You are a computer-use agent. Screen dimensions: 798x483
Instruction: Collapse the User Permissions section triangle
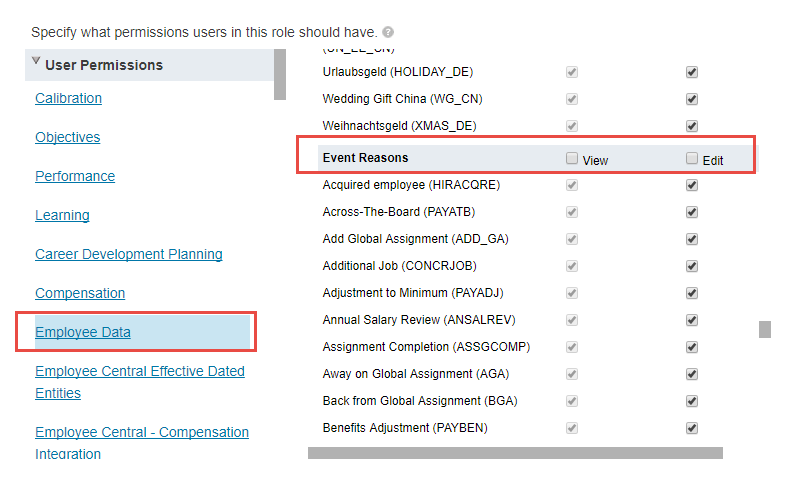click(36, 62)
